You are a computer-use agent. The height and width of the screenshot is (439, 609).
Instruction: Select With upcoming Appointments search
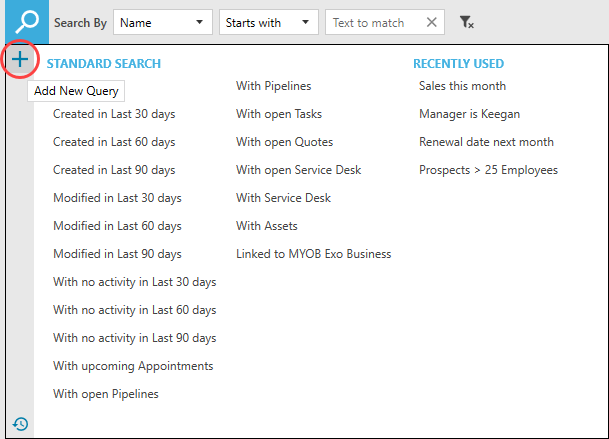[x=133, y=366]
